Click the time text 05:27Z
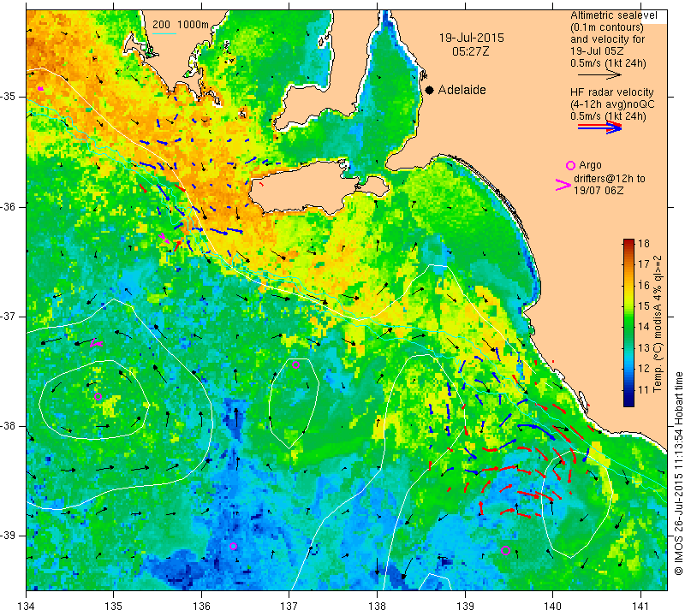The height and width of the screenshot is (616, 685). click(x=470, y=51)
